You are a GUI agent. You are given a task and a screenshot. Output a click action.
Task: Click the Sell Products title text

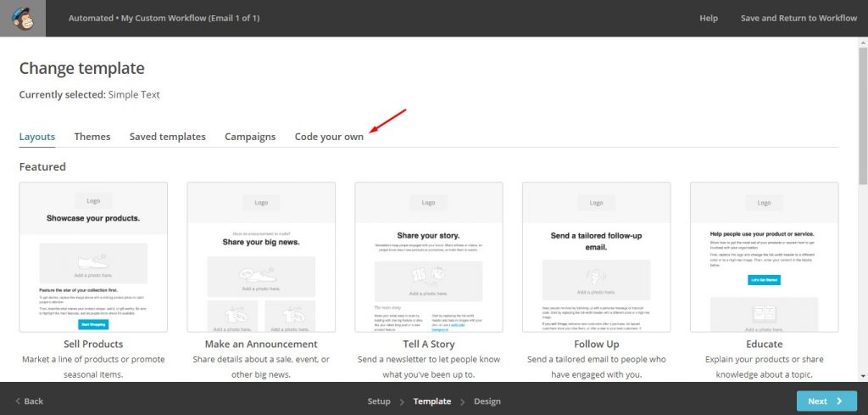(93, 344)
